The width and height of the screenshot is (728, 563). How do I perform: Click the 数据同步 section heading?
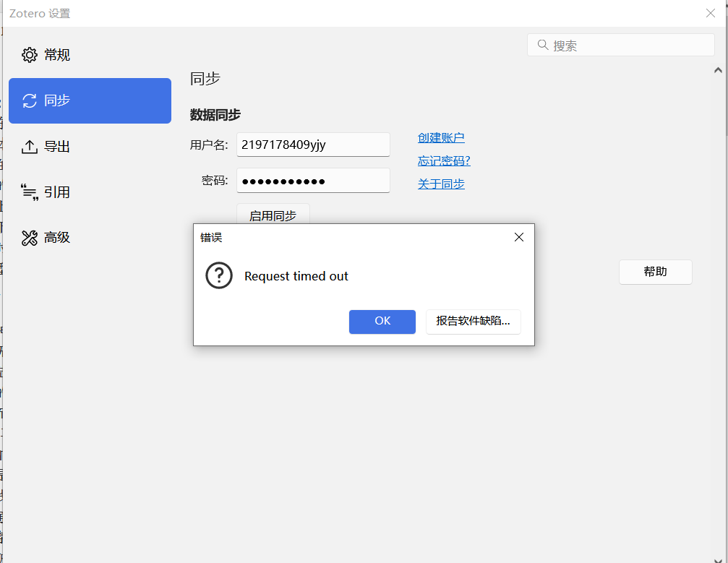pos(215,115)
